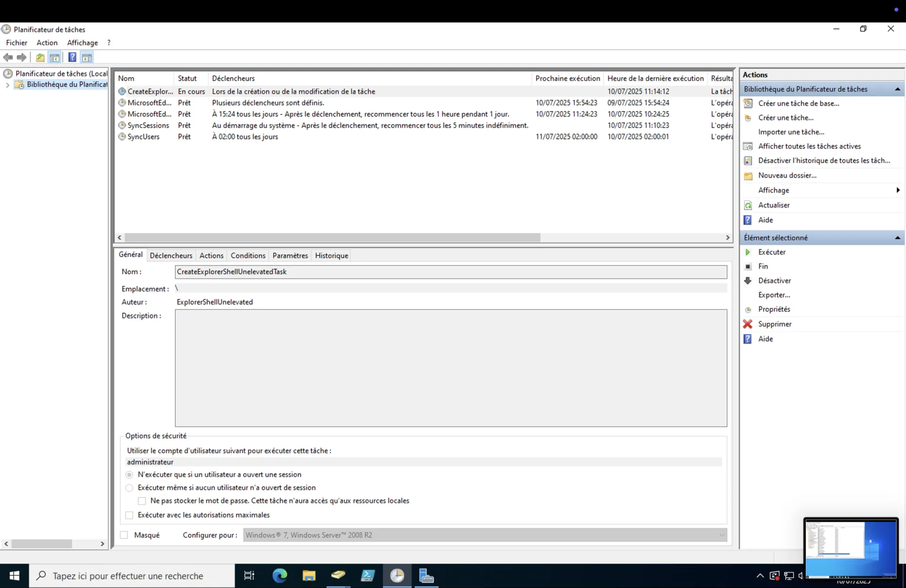
Task: Collapse the Élément sélectionné section
Action: [898, 238]
